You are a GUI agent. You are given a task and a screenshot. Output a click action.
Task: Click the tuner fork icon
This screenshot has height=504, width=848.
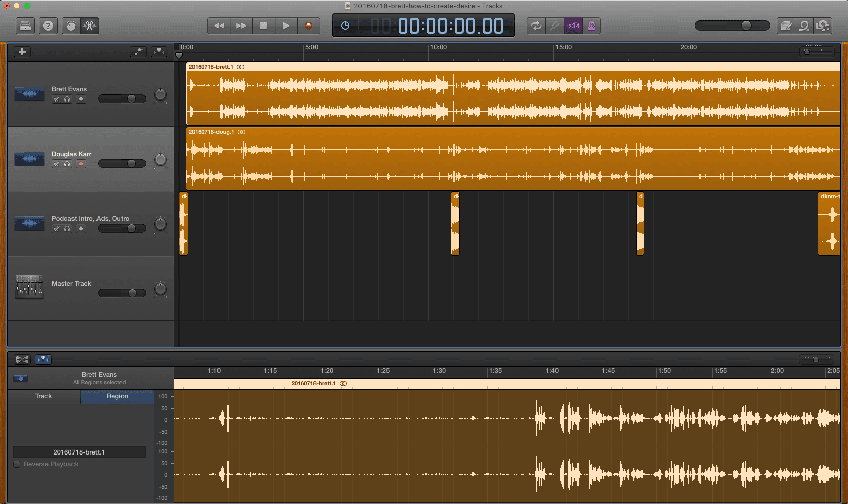point(554,26)
